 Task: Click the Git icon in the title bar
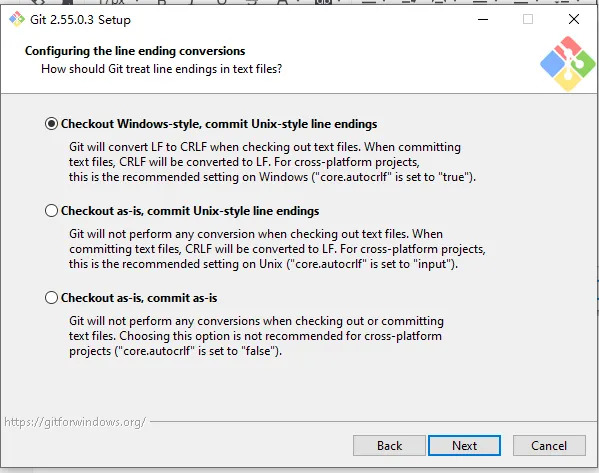tap(17, 19)
